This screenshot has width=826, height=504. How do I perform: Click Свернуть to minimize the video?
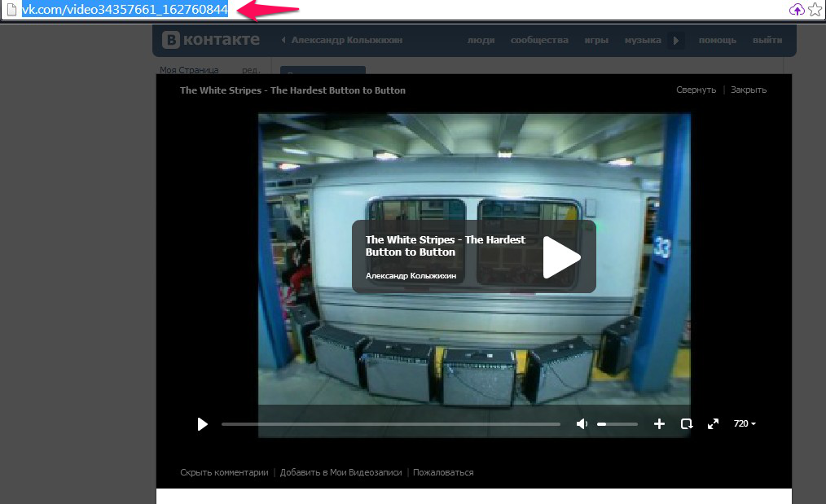(696, 90)
